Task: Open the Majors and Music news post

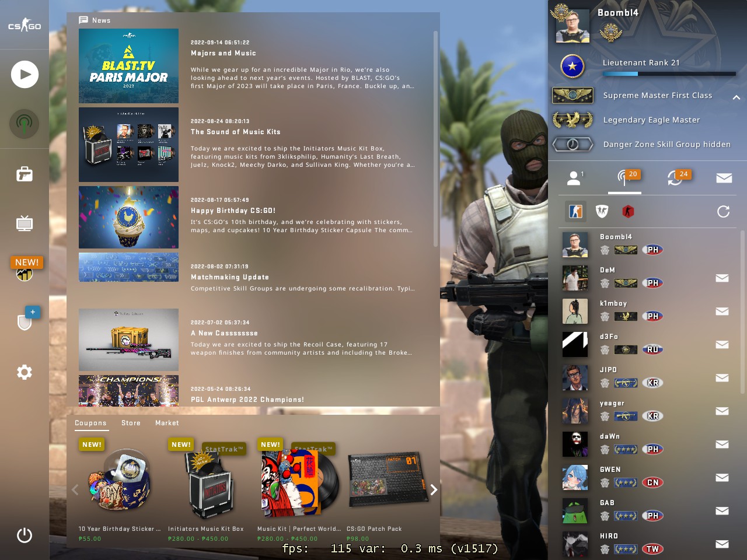Action: [x=224, y=53]
